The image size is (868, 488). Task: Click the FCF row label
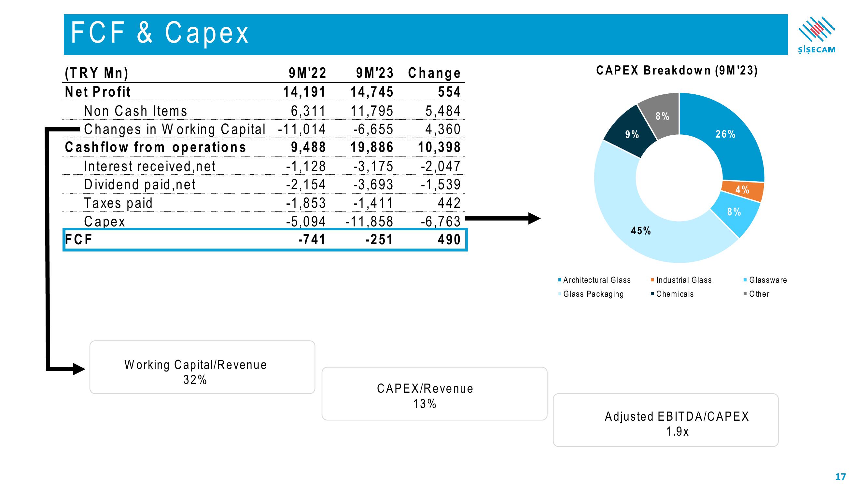(78, 239)
